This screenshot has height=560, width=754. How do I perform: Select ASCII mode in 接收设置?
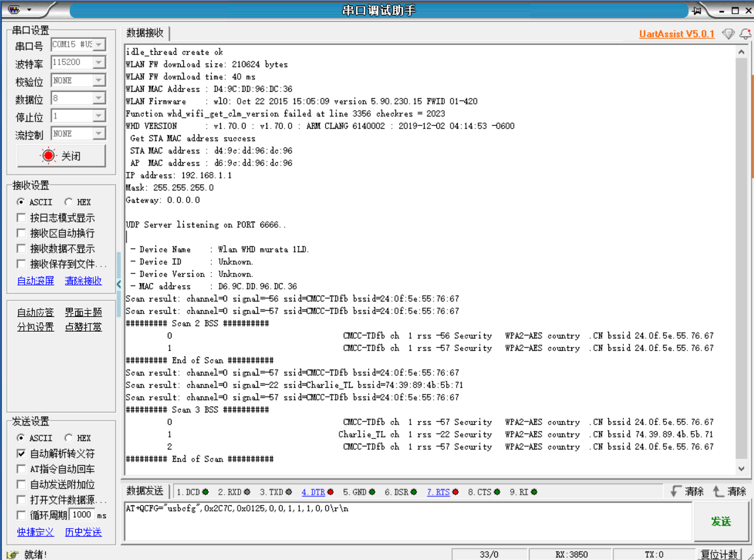point(21,202)
